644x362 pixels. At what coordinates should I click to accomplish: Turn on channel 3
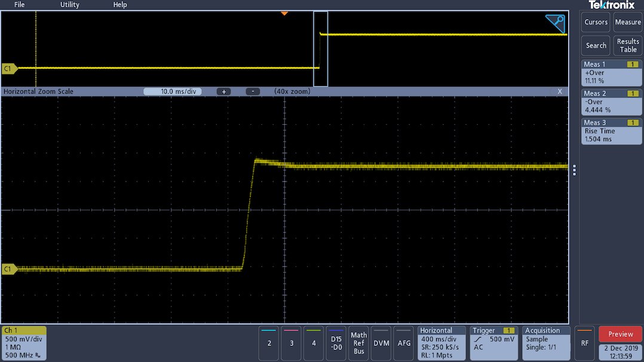pyautogui.click(x=292, y=343)
